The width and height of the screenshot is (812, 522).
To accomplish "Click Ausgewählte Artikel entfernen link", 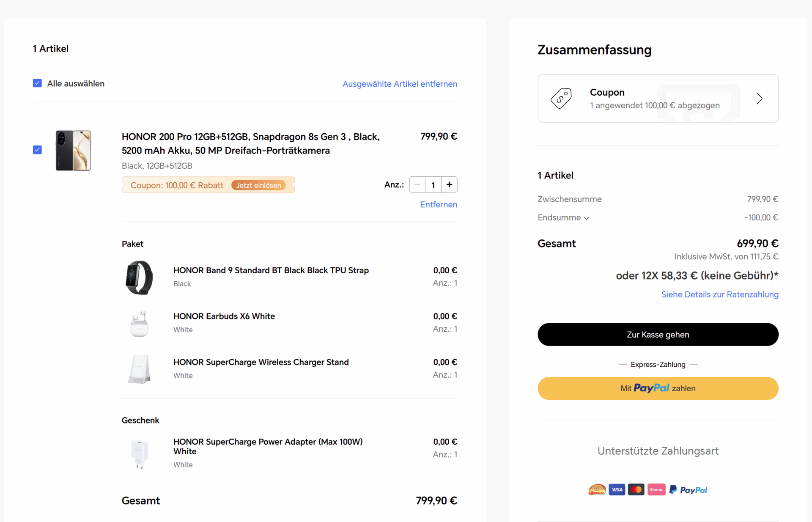I will 400,84.
